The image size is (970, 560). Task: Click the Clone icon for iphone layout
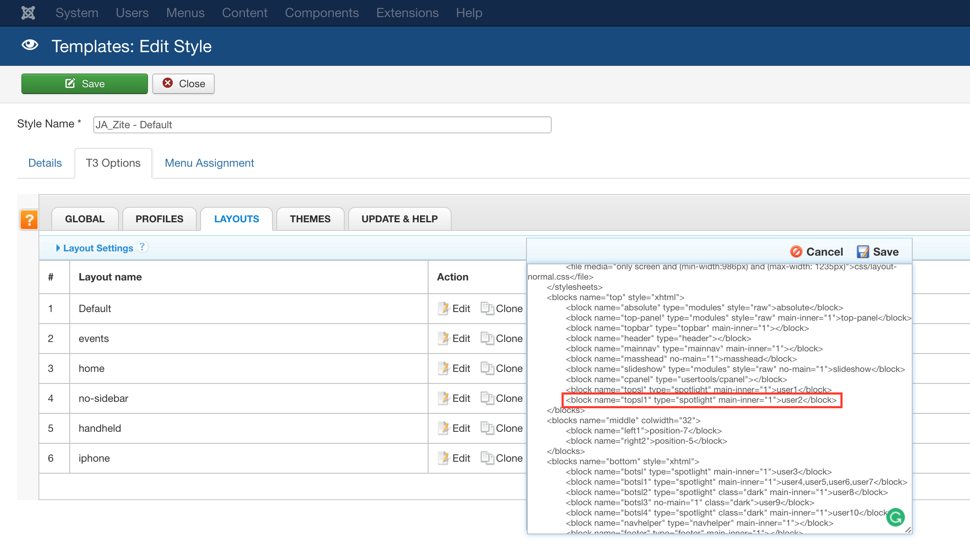tap(487, 458)
